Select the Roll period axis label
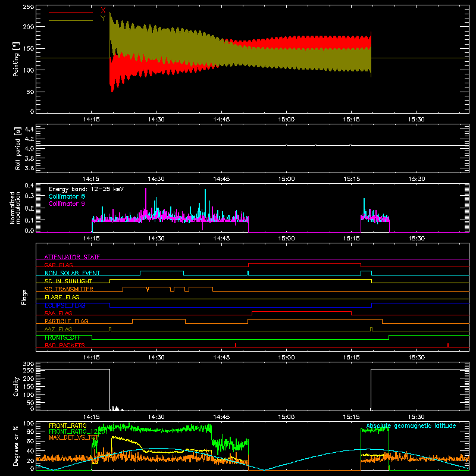The width and height of the screenshot is (476, 476). 18,148
